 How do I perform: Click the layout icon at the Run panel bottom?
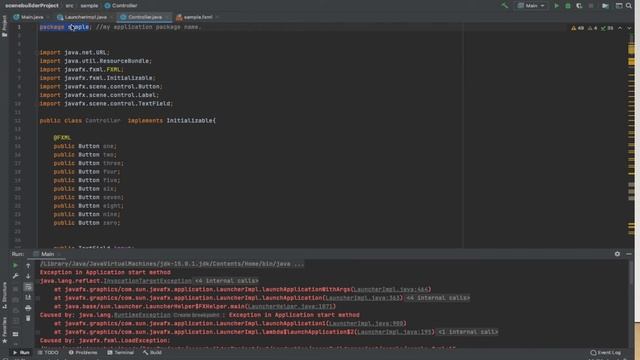pos(16,334)
